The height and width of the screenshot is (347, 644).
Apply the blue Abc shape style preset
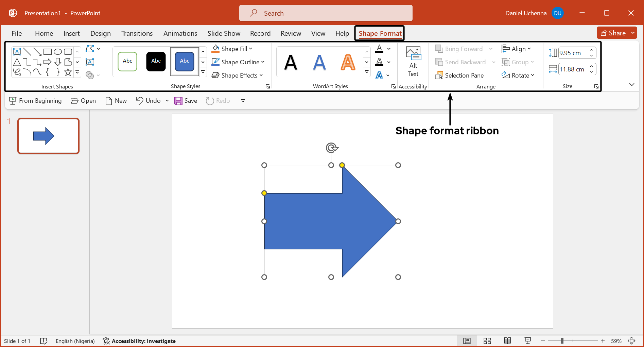(184, 62)
